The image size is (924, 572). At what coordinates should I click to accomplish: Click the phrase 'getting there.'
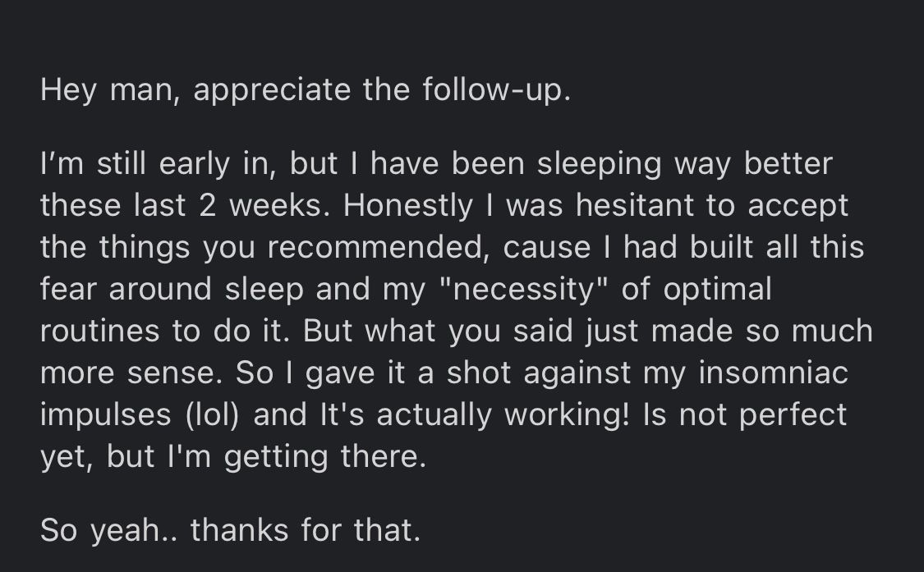[324, 458]
